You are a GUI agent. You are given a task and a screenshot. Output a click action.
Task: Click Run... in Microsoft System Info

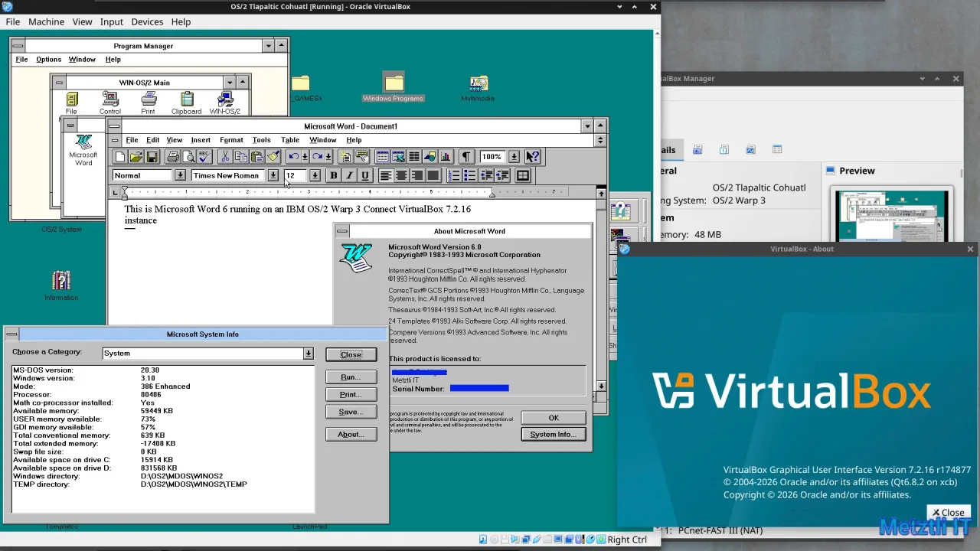point(351,377)
